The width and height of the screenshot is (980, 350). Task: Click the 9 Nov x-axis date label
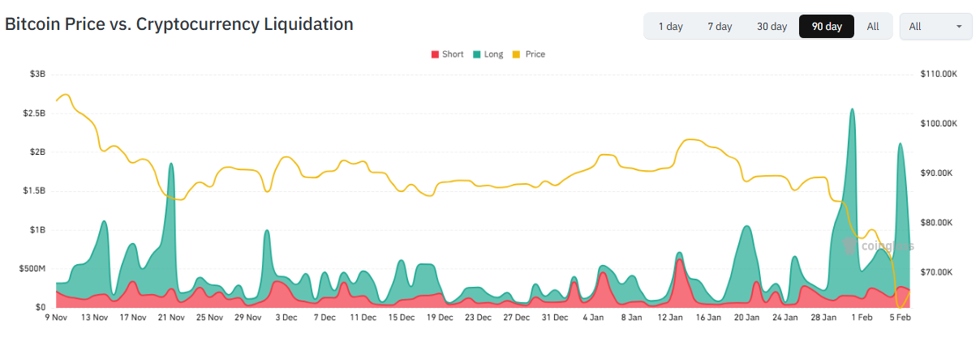[x=56, y=318]
